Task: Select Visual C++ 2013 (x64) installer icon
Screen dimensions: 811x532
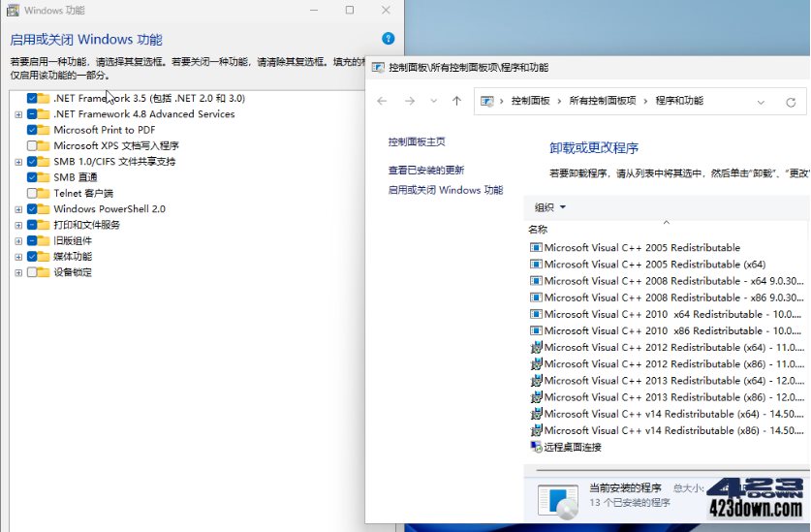Action: pos(536,381)
